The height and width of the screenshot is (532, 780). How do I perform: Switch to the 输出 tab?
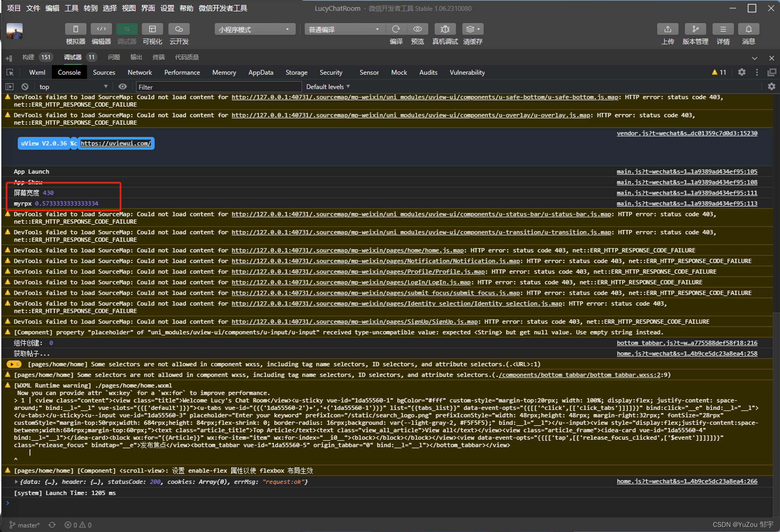pos(136,57)
